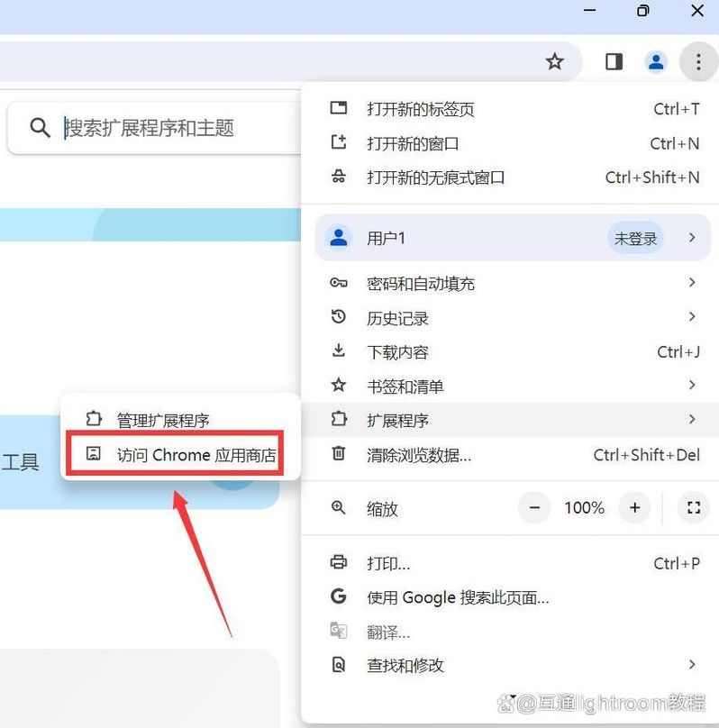The height and width of the screenshot is (728, 719).
Task: Select 清除浏览数据...
Action: (510, 454)
